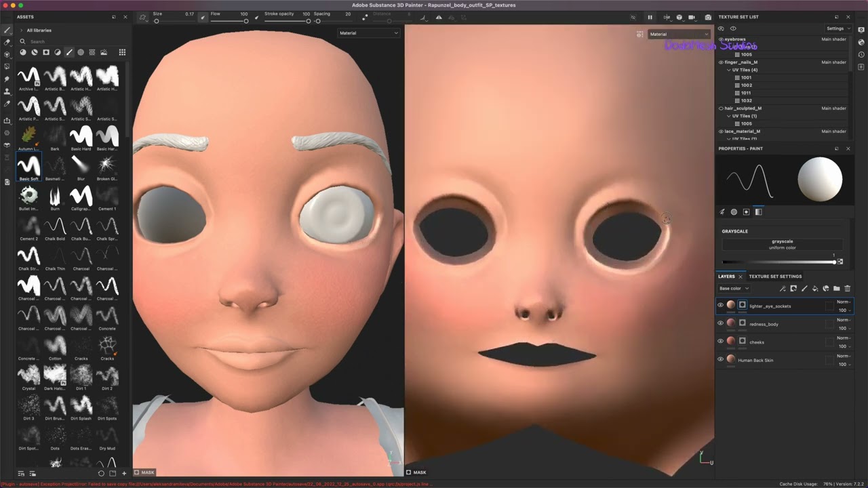This screenshot has width=868, height=488.
Task: Add a folder in Layers panel
Action: point(837,289)
